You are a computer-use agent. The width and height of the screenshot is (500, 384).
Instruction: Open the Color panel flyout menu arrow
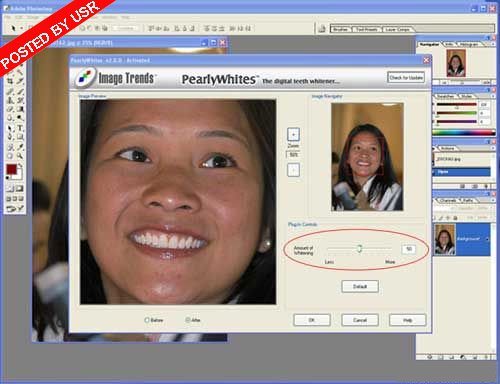[492, 97]
